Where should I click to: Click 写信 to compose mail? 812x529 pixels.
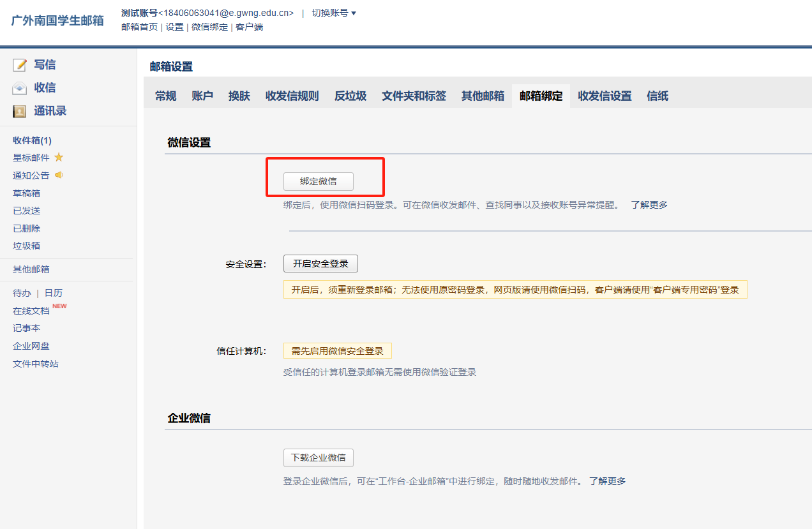coord(45,64)
